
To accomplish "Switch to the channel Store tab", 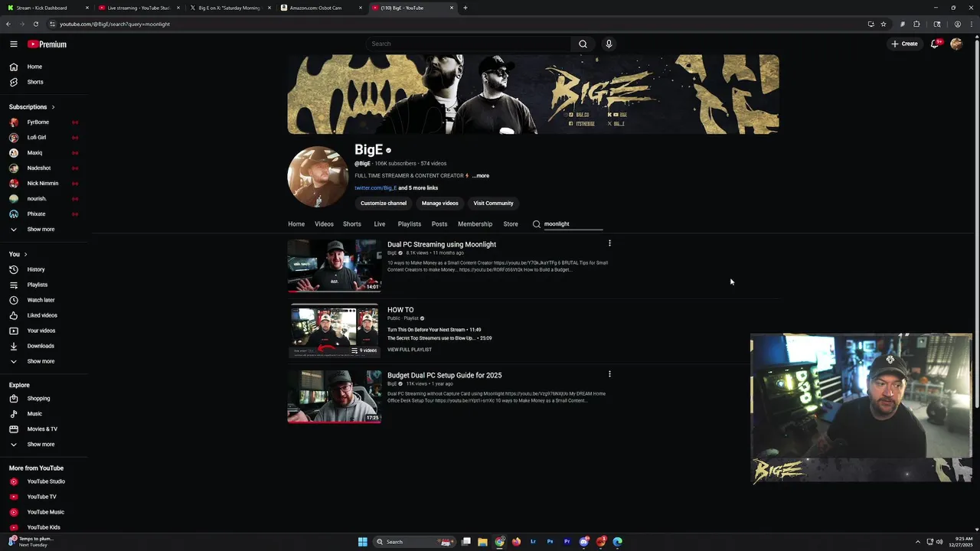I will 511,224.
